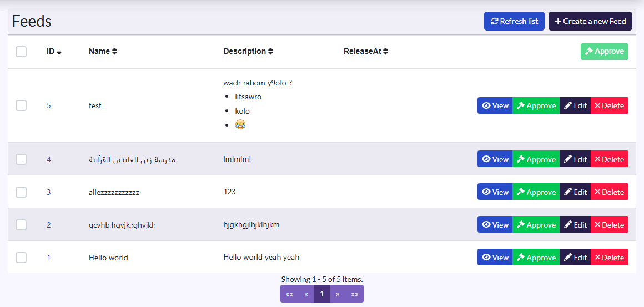The width and height of the screenshot is (644, 307).
Task: View the Hello world feed
Action: [495, 258]
